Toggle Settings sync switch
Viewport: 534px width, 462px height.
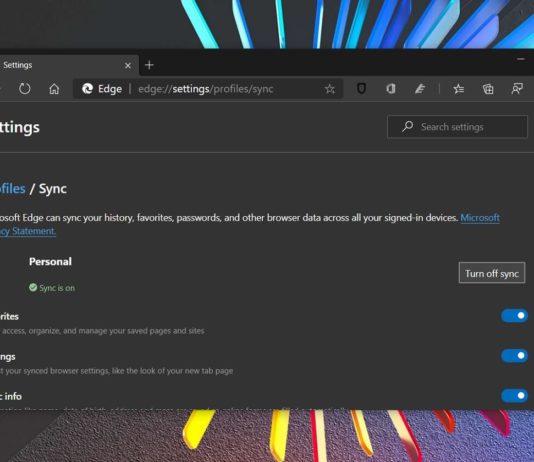[515, 356]
